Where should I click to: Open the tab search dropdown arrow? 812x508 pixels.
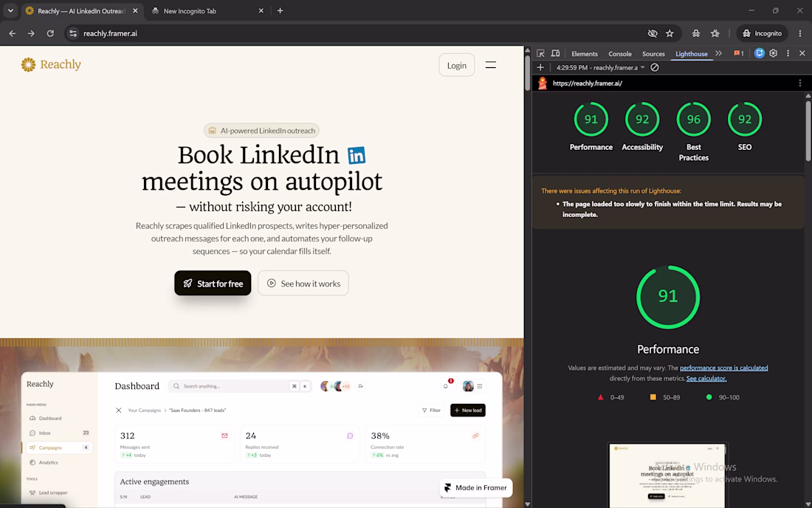pos(10,10)
